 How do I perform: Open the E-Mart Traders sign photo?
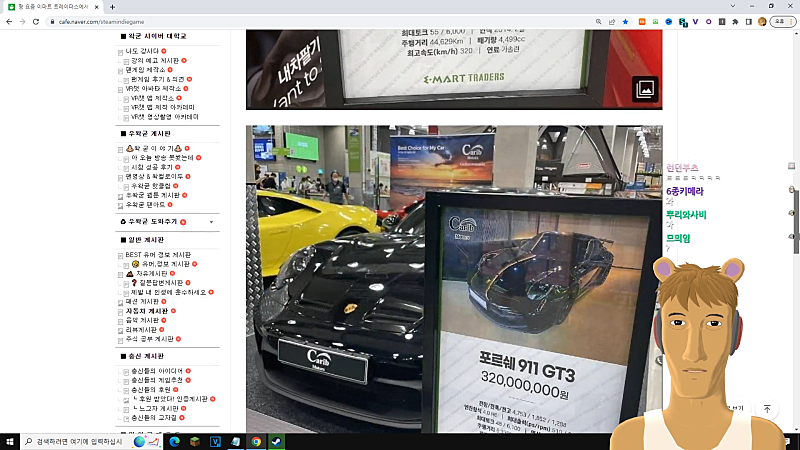click(x=454, y=69)
